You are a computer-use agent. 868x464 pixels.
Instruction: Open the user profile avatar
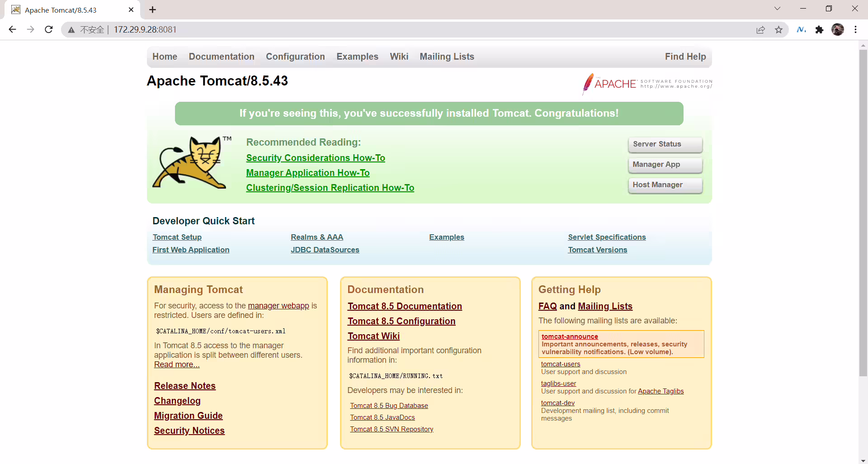(838, 30)
